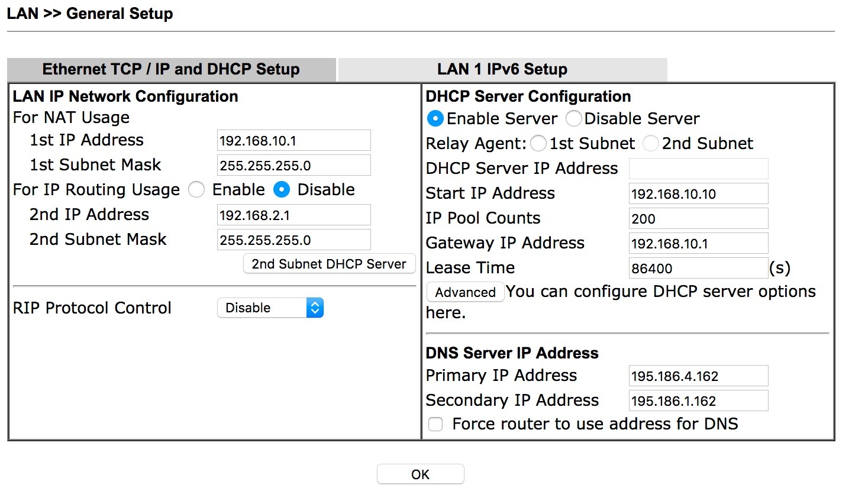Click the 2nd Subnet DHCP Server button
The image size is (852, 504).
(x=329, y=264)
